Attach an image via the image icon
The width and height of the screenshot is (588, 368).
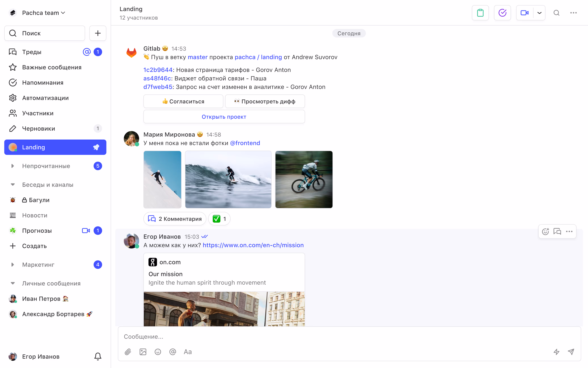[143, 352]
